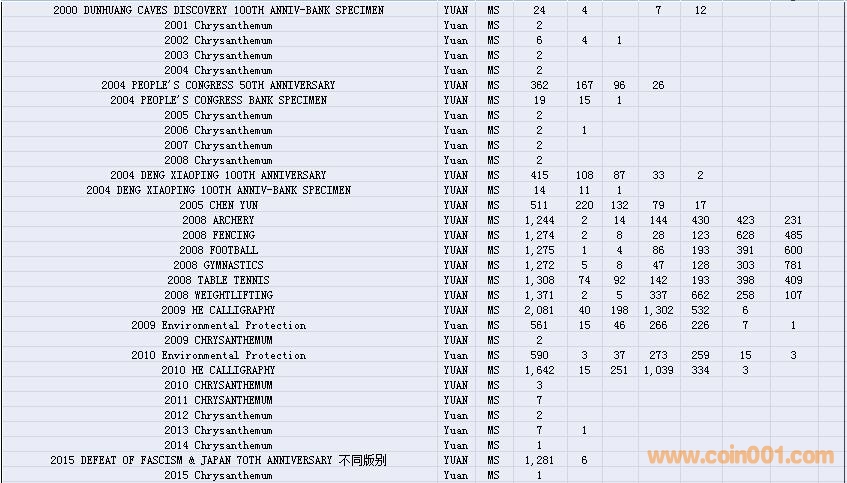
Task: Click the 2008 WEIGHTLIFTING total 1,371
Action: tap(539, 296)
